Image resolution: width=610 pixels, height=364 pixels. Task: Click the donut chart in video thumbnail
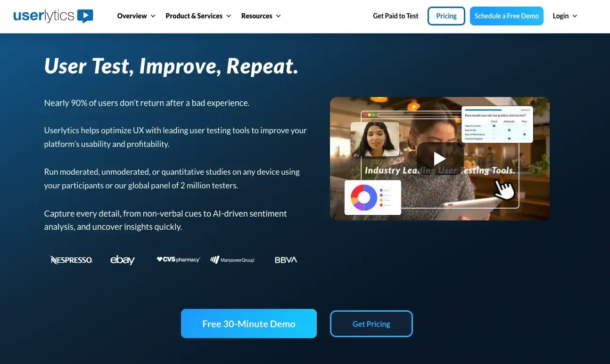[x=364, y=198]
